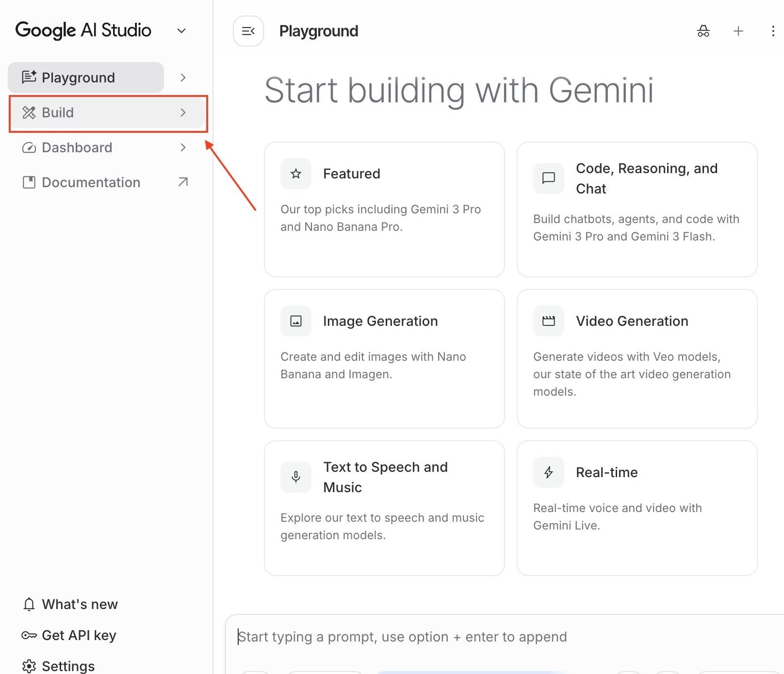Viewport: 784px width, 674px height.
Task: Open the Documentation external link
Action: pyautogui.click(x=91, y=182)
